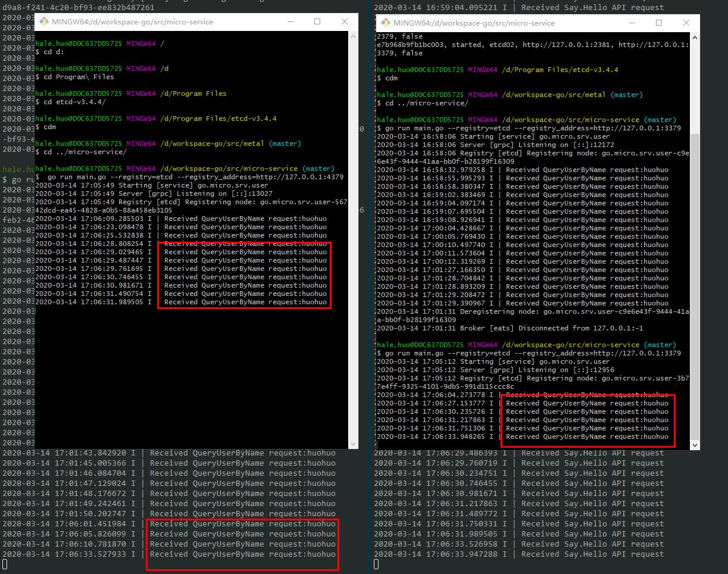The image size is (728, 574).
Task: Click 'Listening on [::]:13027' server line
Action: click(154, 194)
